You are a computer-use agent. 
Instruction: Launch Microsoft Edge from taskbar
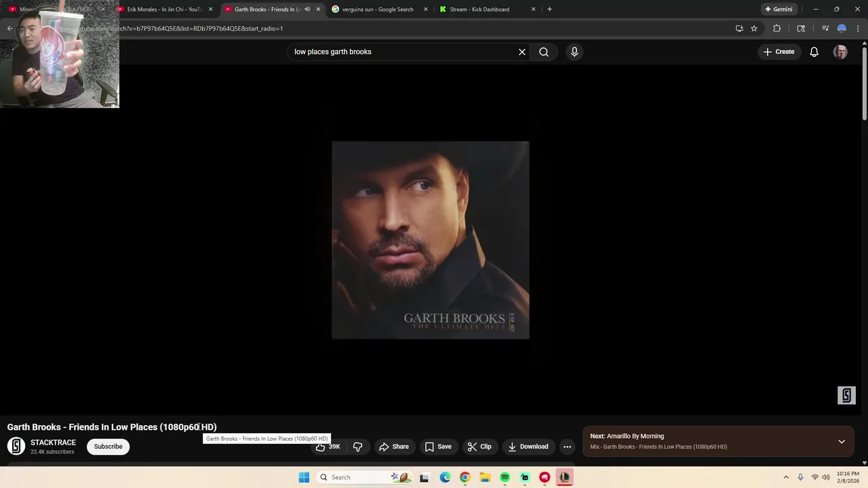point(445,477)
